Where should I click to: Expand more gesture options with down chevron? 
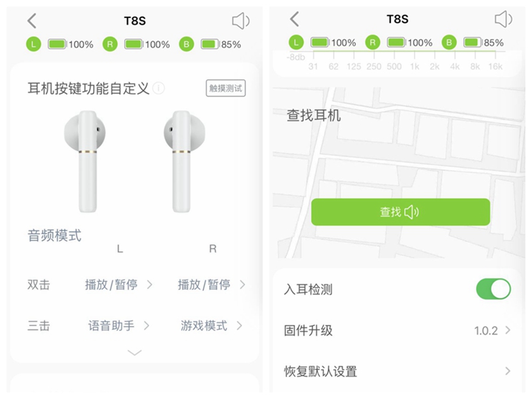pyautogui.click(x=135, y=353)
